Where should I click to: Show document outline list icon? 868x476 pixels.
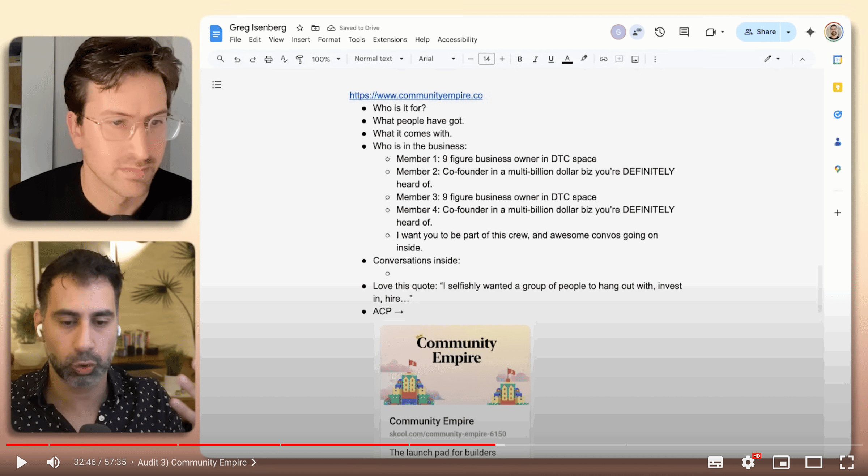coord(217,85)
